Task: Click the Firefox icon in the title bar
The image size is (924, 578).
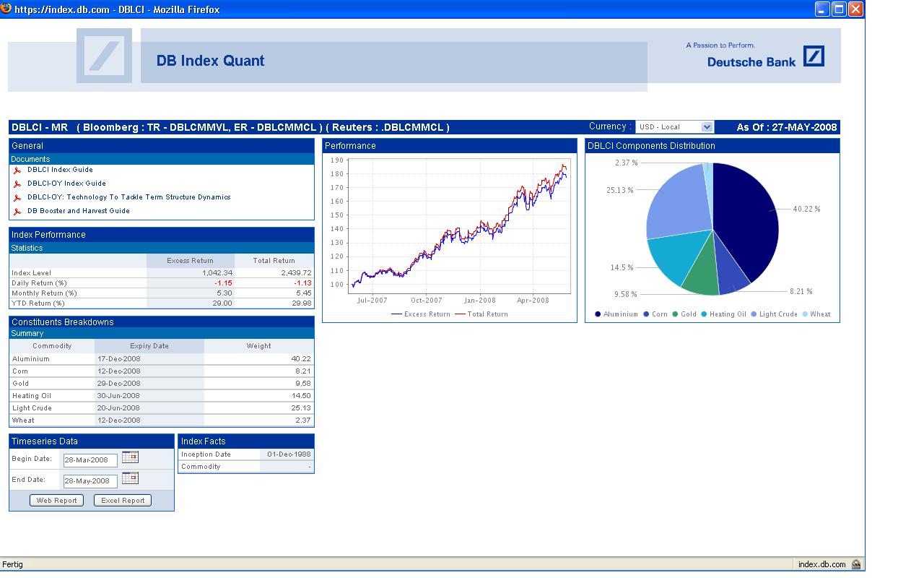Action: coord(6,9)
